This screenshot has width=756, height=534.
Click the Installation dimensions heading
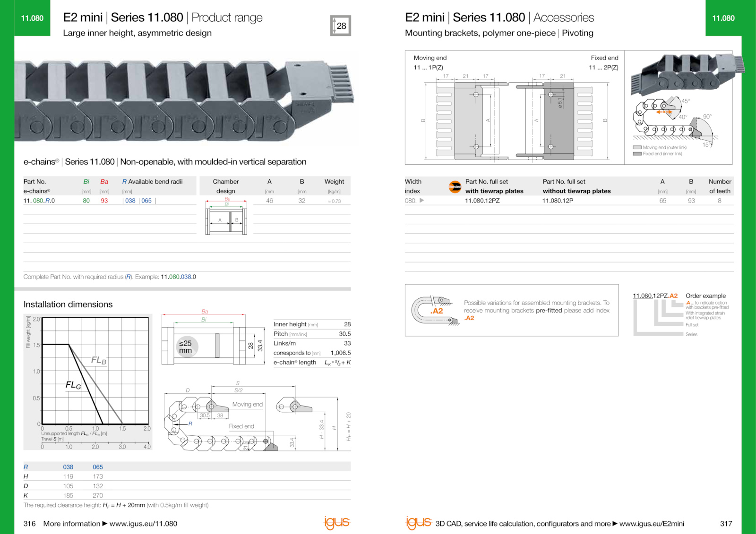68,305
